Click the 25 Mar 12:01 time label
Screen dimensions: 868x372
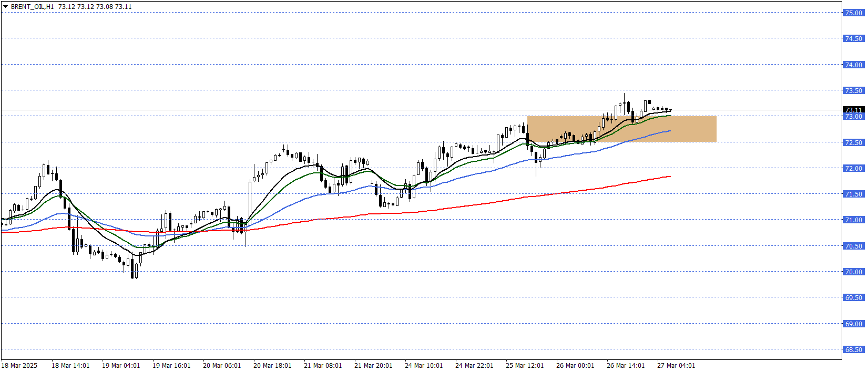pyautogui.click(x=525, y=366)
